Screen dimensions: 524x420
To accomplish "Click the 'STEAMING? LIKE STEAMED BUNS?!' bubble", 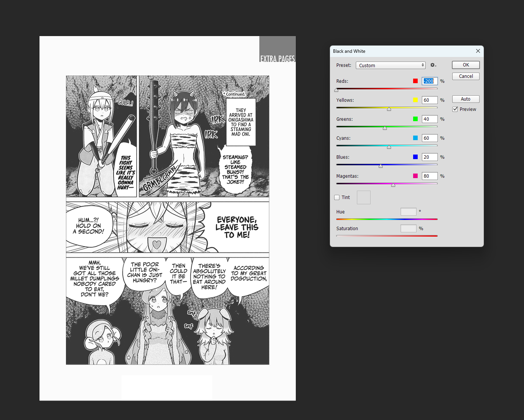I will (235, 170).
